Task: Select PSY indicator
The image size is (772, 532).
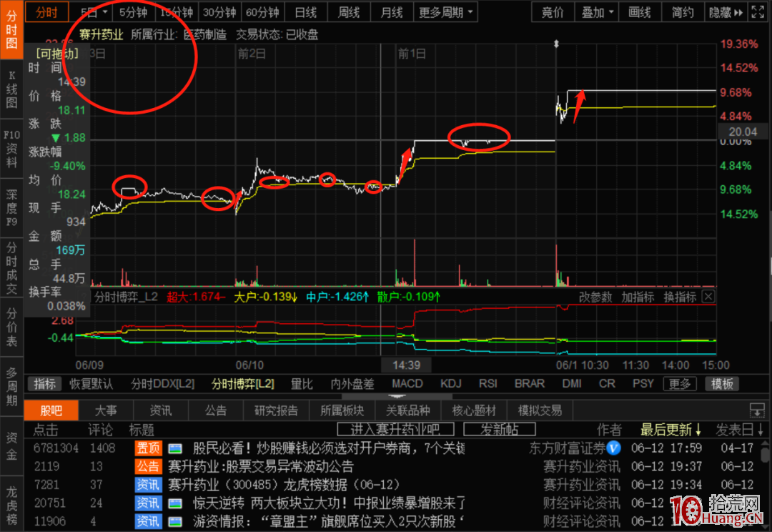Action: pos(643,384)
